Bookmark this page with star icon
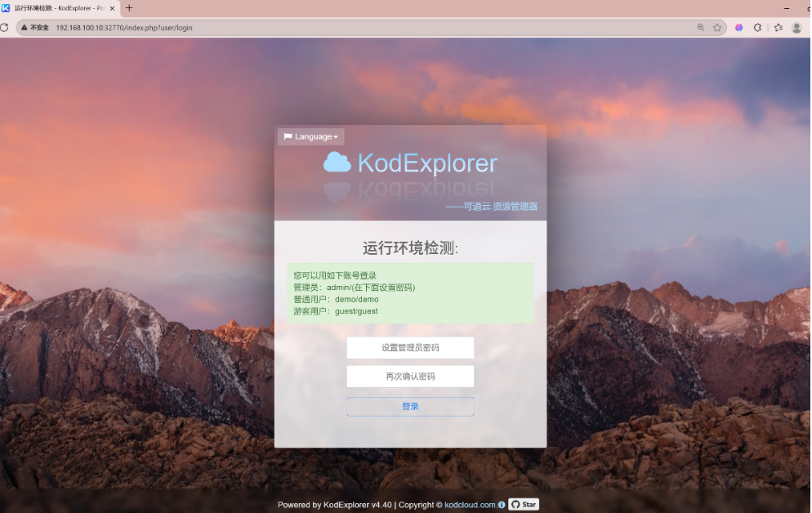The height and width of the screenshot is (513, 812). (717, 28)
